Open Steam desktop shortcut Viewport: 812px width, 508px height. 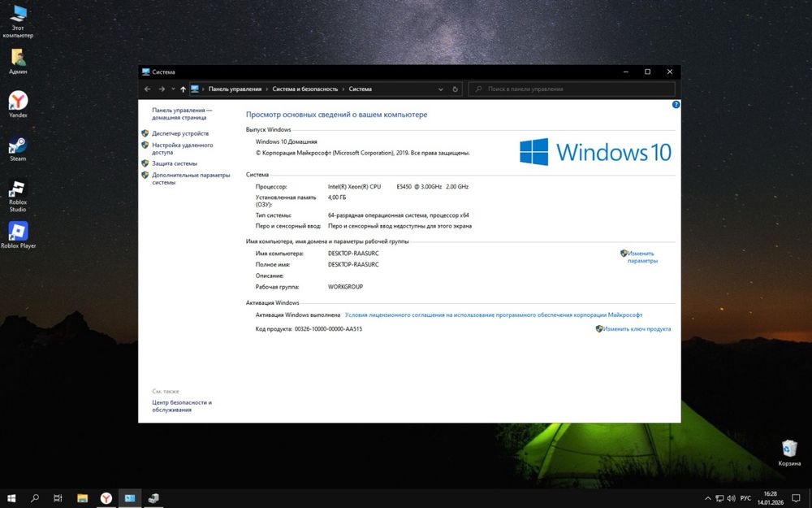click(18, 149)
